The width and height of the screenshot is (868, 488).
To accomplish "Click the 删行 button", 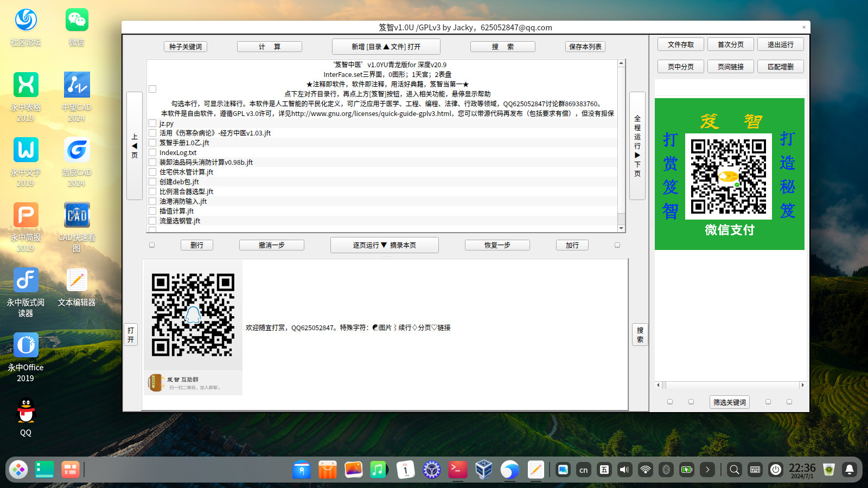I will click(x=197, y=245).
